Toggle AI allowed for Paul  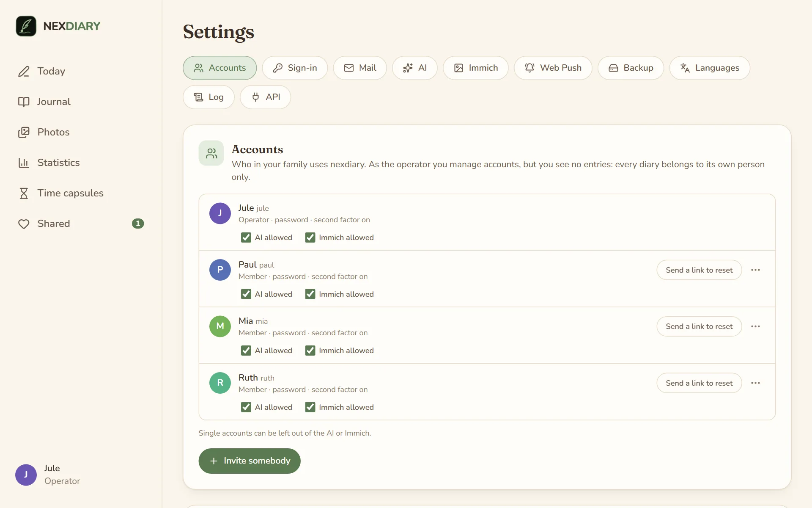click(246, 294)
